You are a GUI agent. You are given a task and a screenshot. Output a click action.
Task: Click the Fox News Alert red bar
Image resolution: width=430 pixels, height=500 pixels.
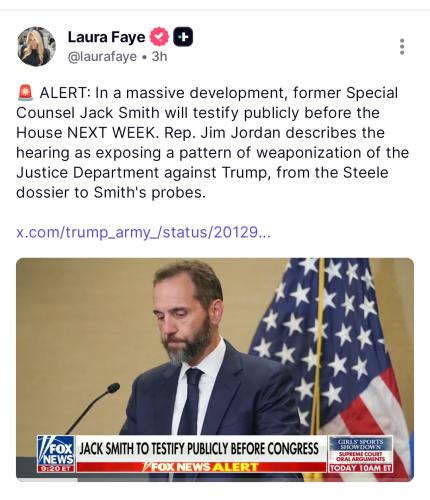[x=201, y=467]
